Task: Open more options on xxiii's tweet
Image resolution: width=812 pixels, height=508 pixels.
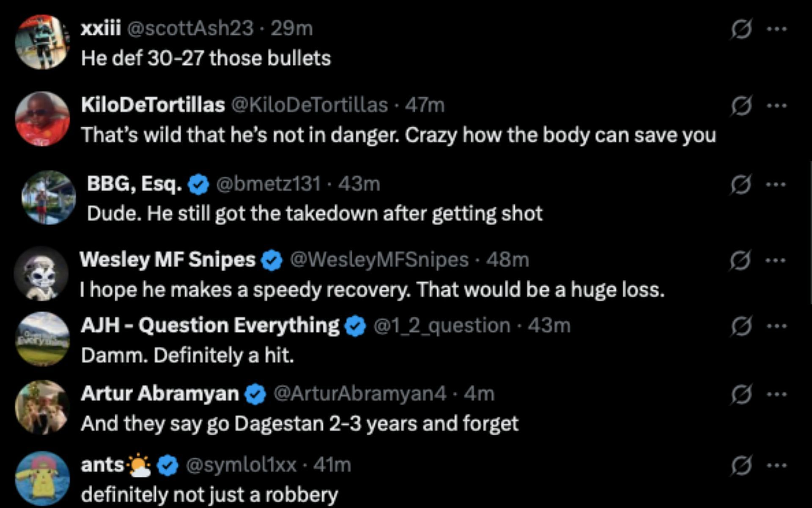Action: (776, 29)
